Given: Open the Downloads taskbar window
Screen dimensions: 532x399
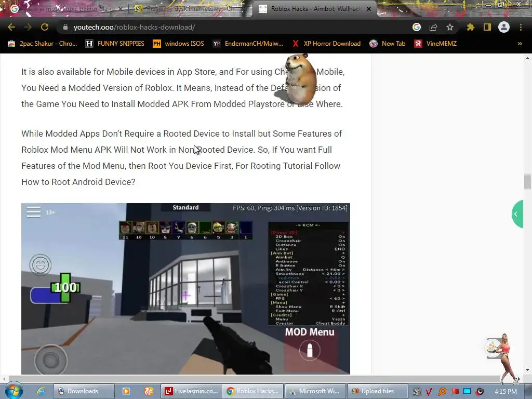Looking at the screenshot, I should tap(84, 391).
